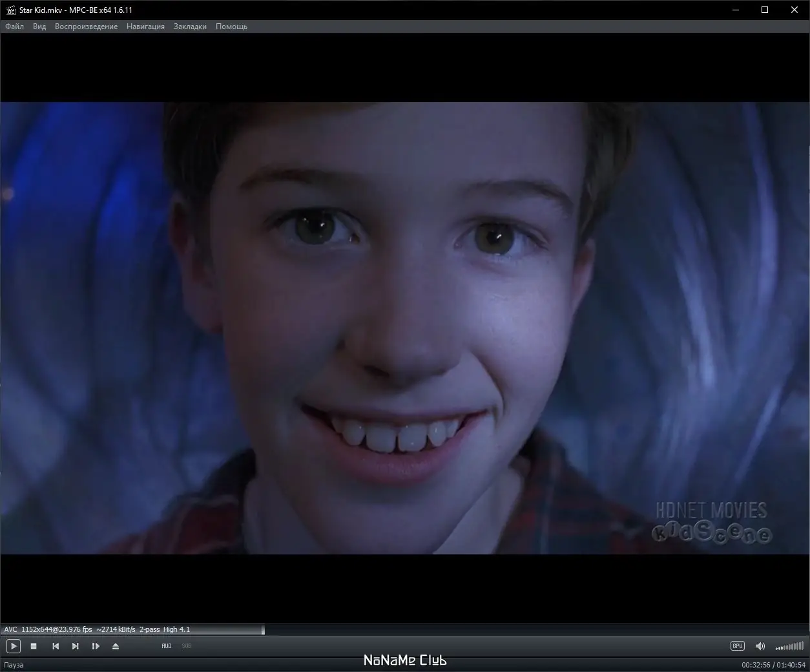Click the MPC-BE application icon in the title bar
The image size is (810, 672).
point(10,10)
